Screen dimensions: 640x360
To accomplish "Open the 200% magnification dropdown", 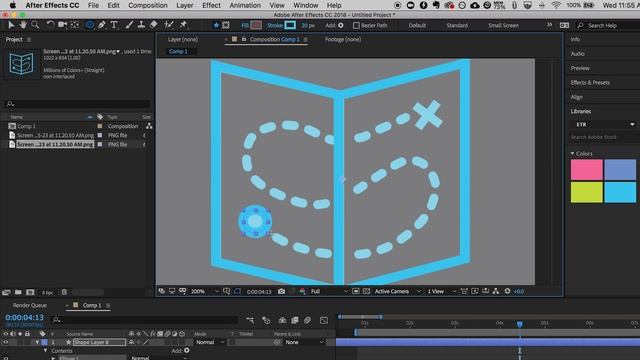I will tap(204, 291).
